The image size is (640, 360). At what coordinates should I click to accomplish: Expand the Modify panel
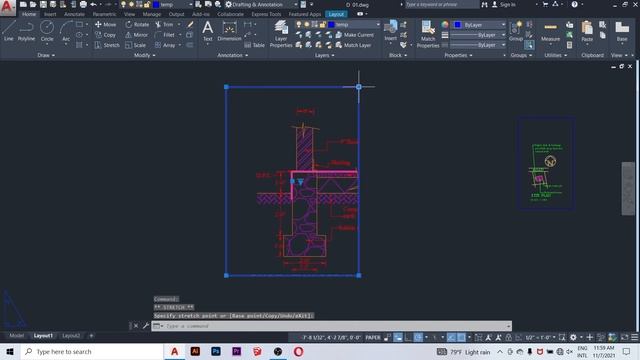(144, 55)
